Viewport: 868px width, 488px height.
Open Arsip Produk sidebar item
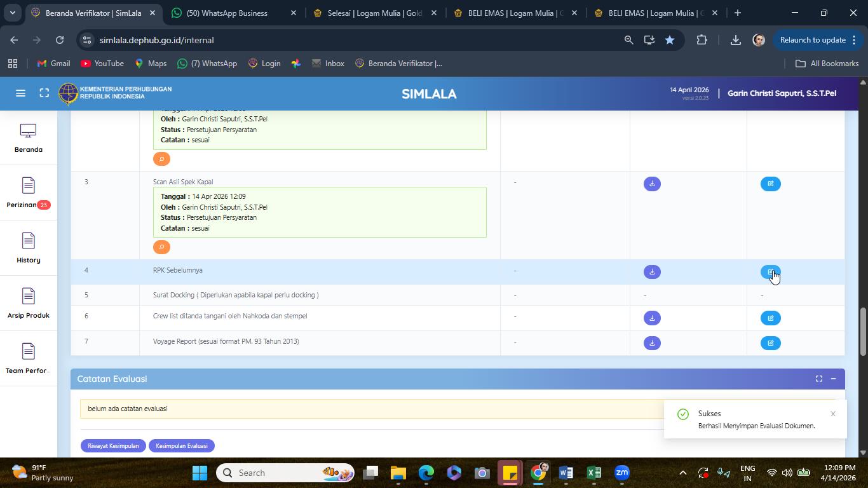click(x=28, y=304)
